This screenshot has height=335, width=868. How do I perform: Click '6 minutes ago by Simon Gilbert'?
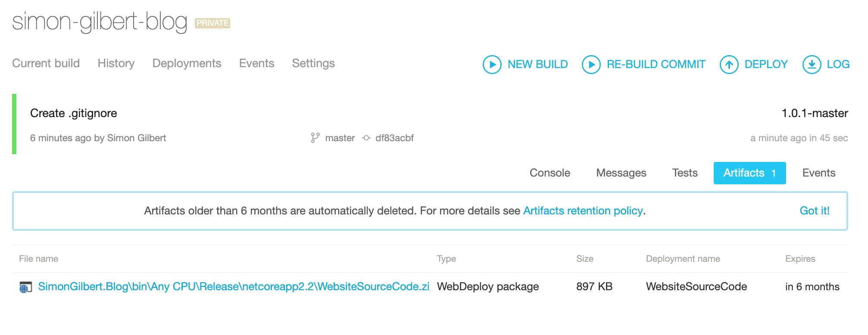click(x=98, y=138)
